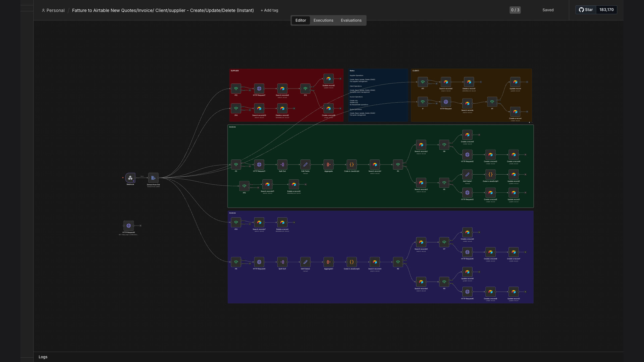Screen dimensions: 644x362
Task: Open the HTTP Request2 node
Action: pos(467,155)
